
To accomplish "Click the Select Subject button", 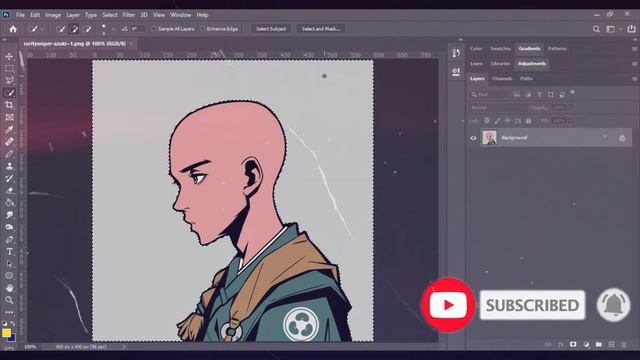I will 271,29.
